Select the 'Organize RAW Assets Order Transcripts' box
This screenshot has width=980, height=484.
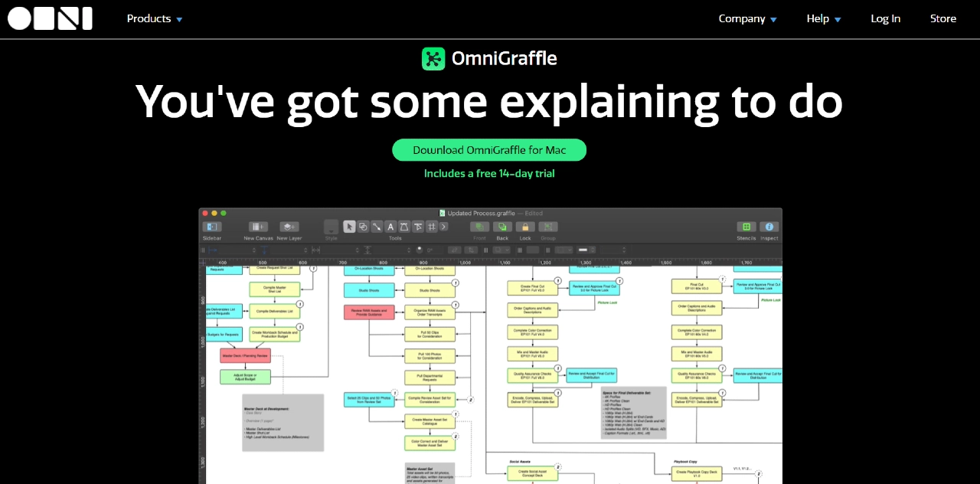click(430, 312)
